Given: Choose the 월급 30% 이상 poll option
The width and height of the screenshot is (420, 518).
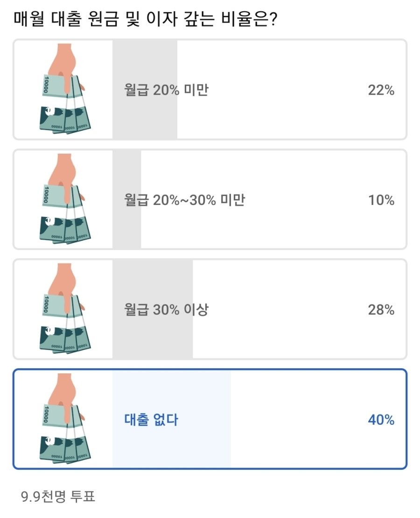Looking at the screenshot, I should click(210, 309).
